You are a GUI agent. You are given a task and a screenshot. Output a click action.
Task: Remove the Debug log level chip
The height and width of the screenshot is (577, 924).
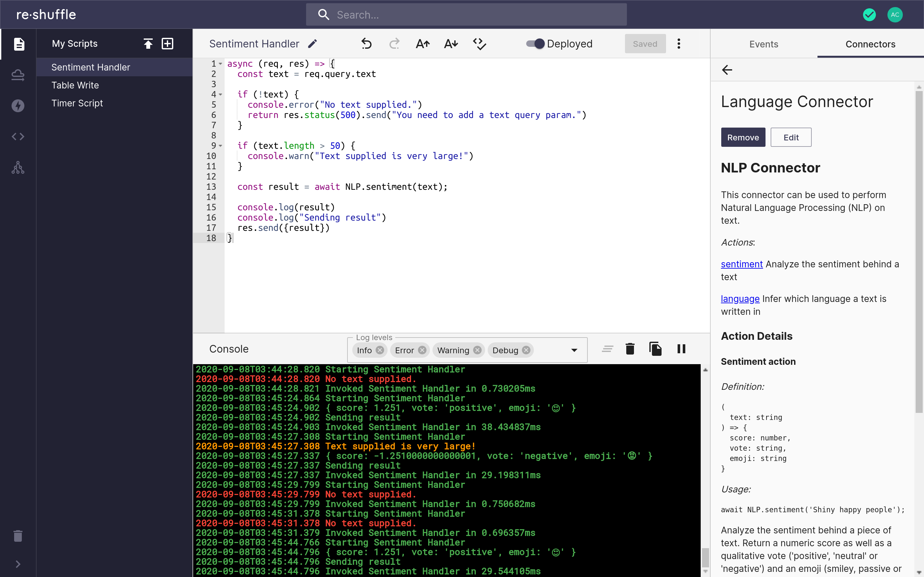(526, 350)
